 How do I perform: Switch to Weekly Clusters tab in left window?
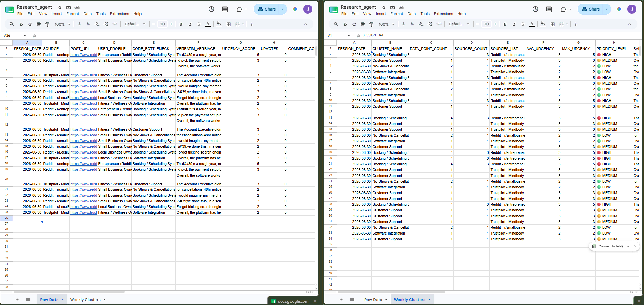click(x=85, y=300)
